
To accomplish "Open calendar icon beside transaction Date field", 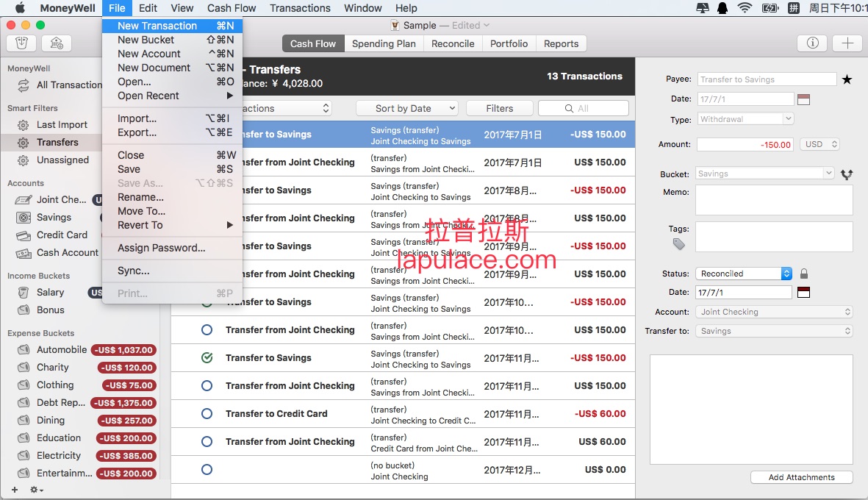I will pos(804,100).
